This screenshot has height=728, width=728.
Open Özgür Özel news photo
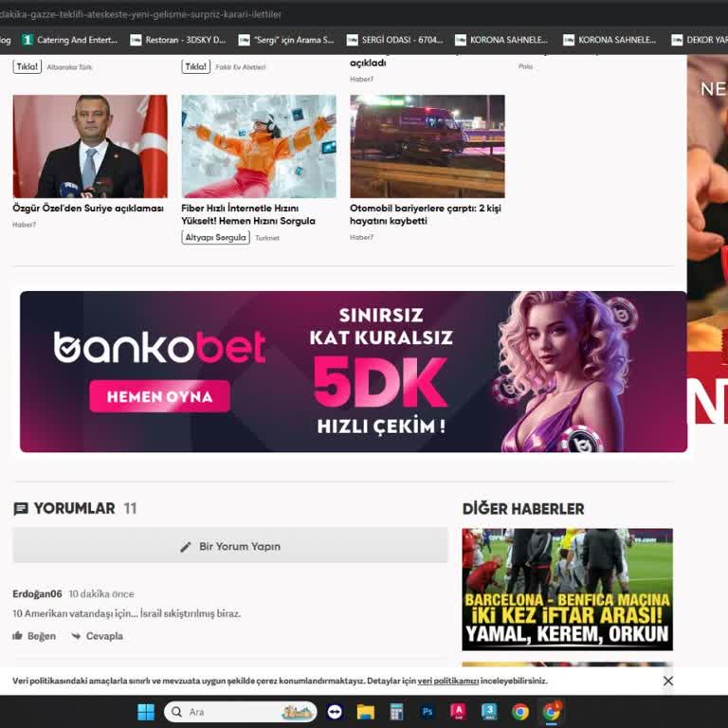point(90,146)
